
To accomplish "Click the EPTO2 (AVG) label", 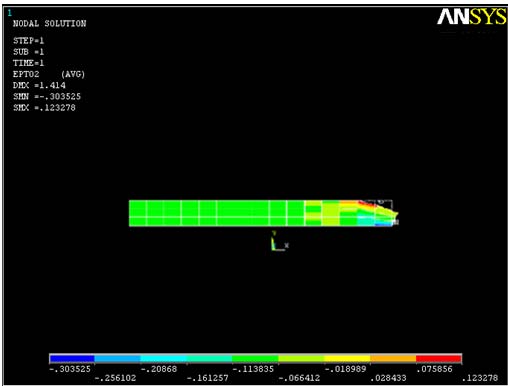I will click(49, 74).
